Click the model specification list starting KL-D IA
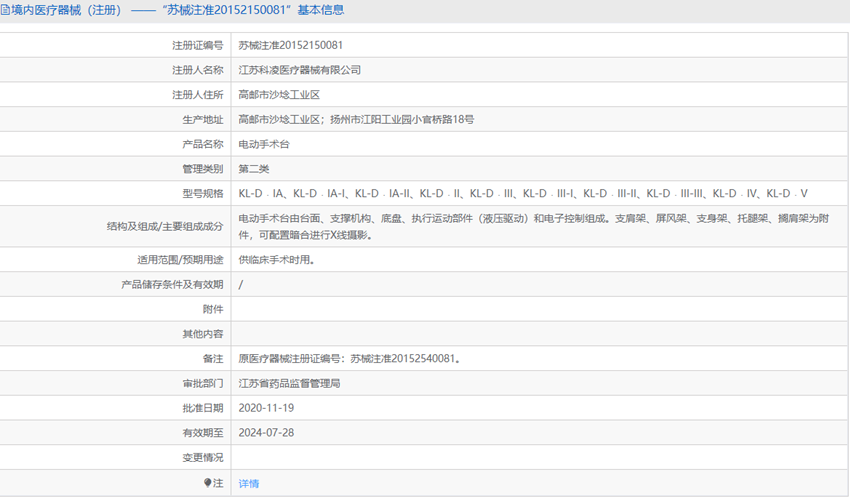Viewport: 850px width, 498px height. 523,193
